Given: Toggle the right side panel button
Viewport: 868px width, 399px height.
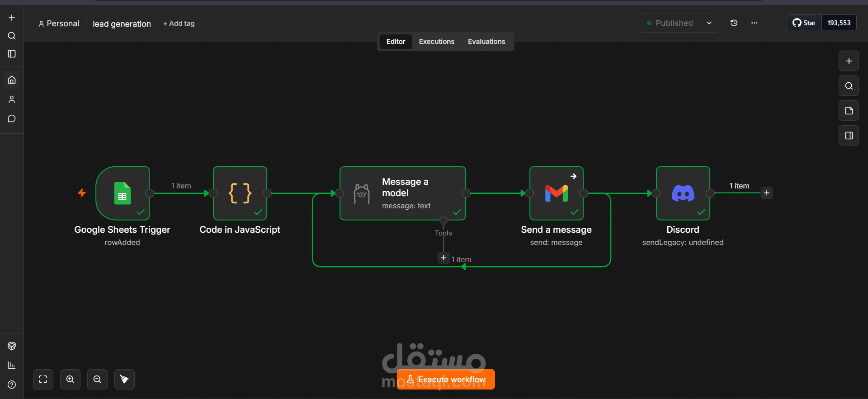Looking at the screenshot, I should (x=849, y=136).
